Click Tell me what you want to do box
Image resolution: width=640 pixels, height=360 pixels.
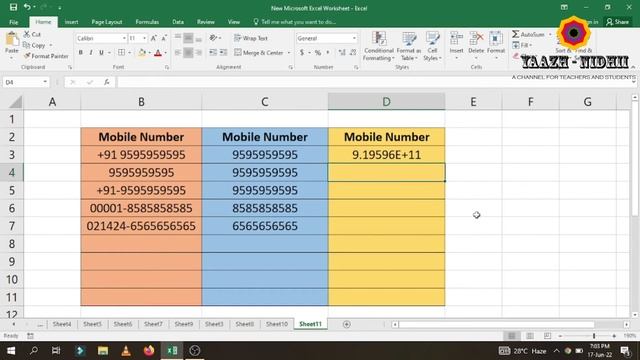pos(295,22)
